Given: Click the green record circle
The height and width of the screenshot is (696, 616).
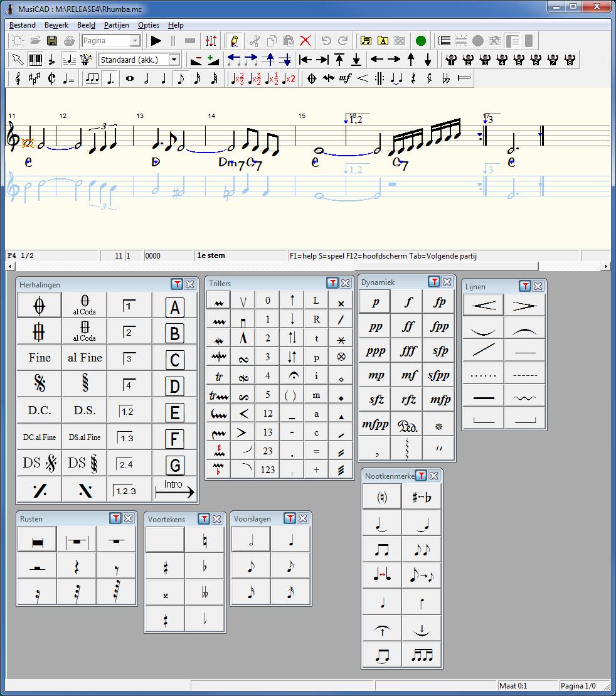Looking at the screenshot, I should pyautogui.click(x=421, y=41).
